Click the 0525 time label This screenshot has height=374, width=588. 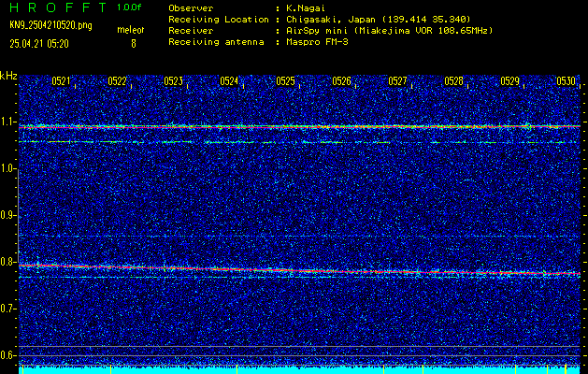point(286,81)
